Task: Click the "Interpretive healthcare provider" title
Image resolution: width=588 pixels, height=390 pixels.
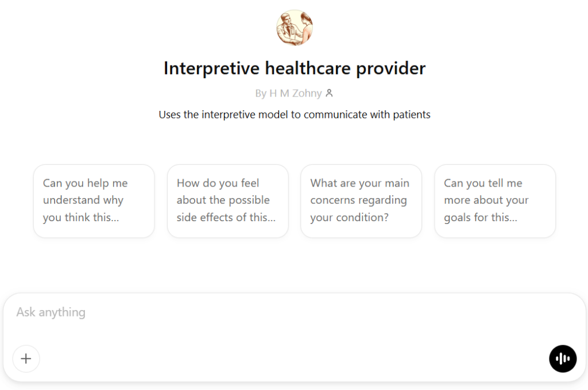Action: point(295,68)
